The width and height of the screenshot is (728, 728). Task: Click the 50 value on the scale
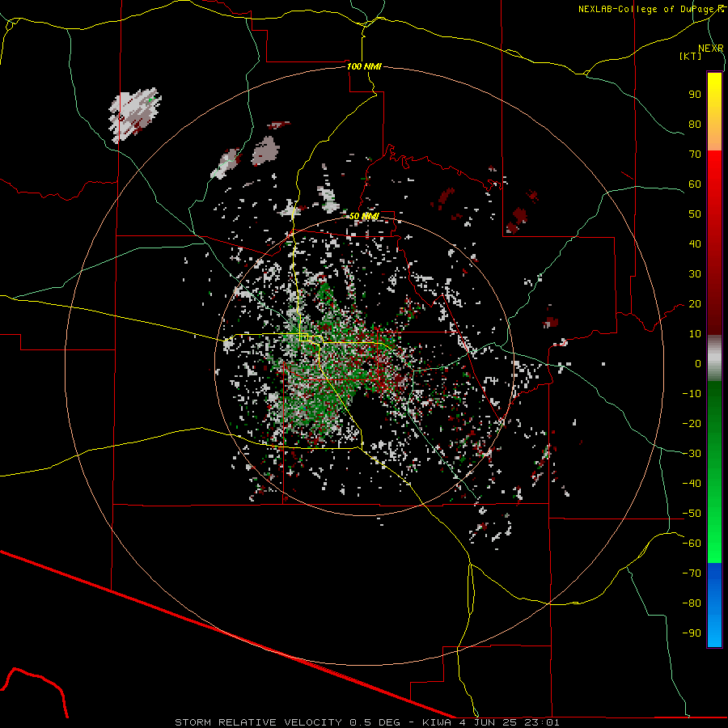tap(695, 214)
